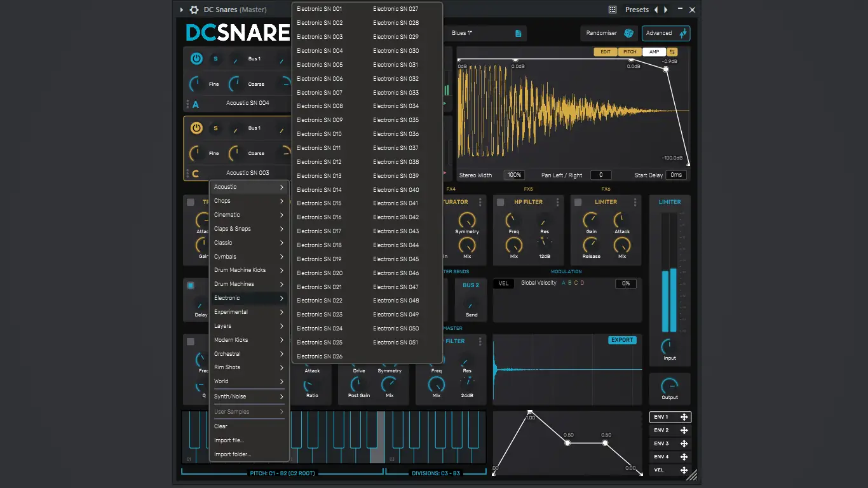Enable the checkbox in the first FX module

click(191, 202)
